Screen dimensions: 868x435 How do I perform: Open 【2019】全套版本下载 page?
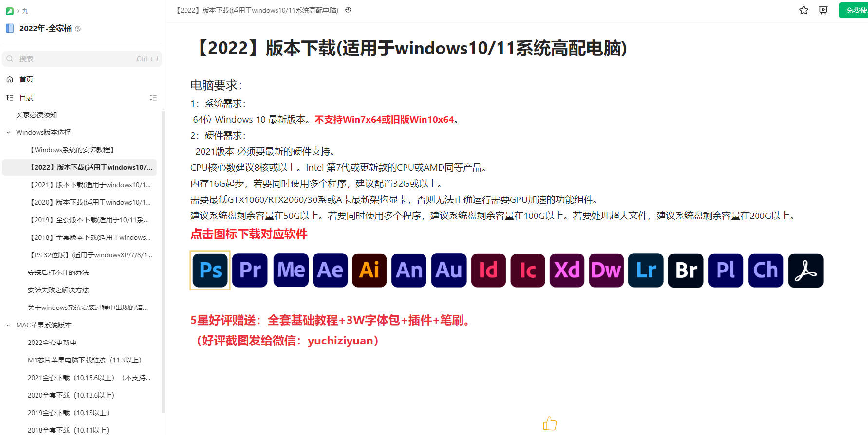coord(89,220)
